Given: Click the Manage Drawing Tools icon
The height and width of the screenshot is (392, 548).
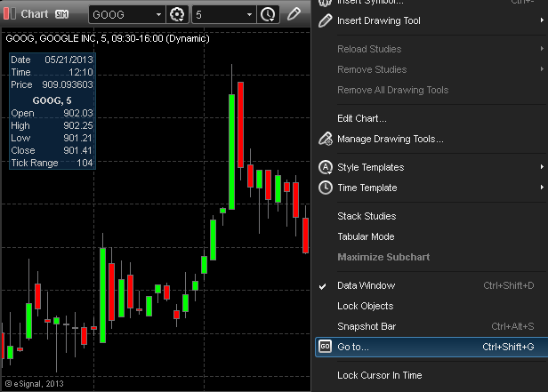Looking at the screenshot, I should coord(326,139).
